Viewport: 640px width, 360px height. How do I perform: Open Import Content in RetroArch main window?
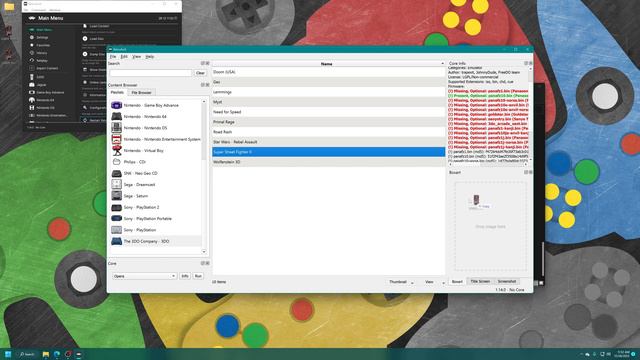click(47, 69)
